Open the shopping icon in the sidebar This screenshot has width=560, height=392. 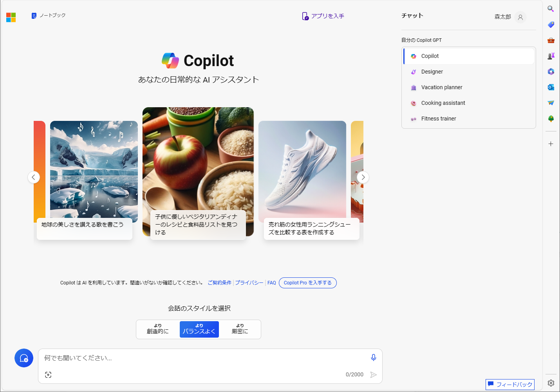pos(551,24)
